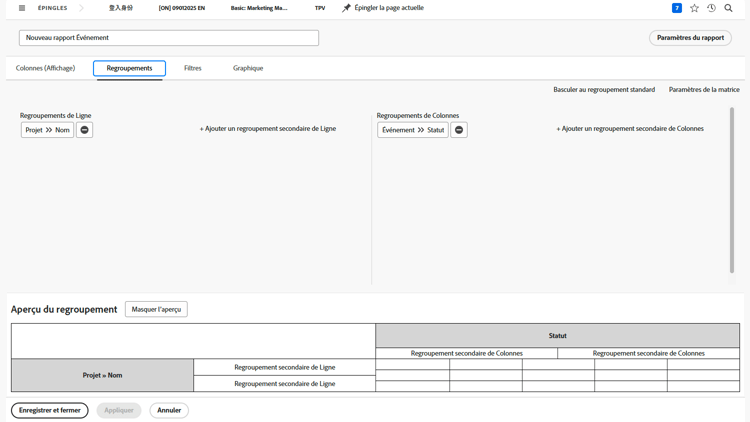Open the Projet >> Nom grouping field
This screenshot has width=750, height=422.
pyautogui.click(x=47, y=130)
